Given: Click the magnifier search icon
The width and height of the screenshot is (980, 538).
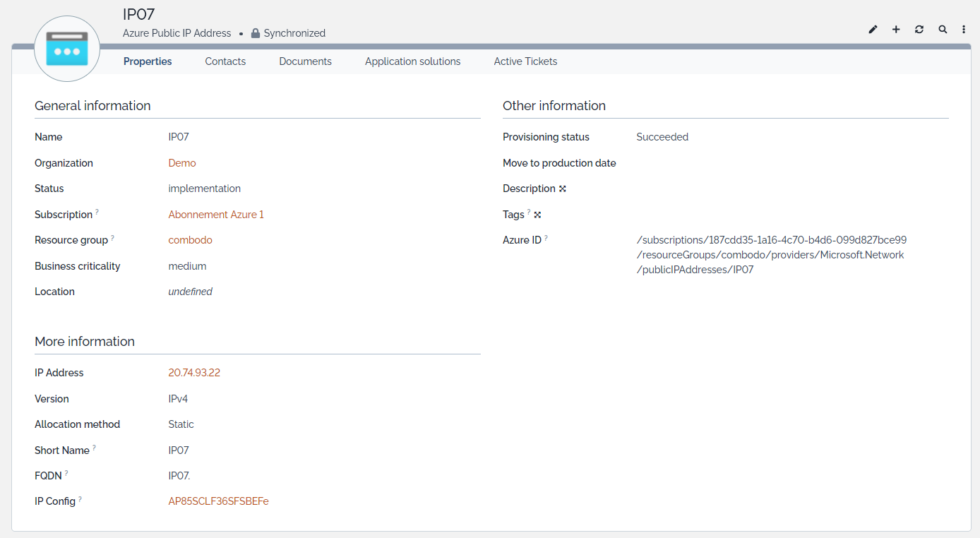Looking at the screenshot, I should [x=943, y=30].
